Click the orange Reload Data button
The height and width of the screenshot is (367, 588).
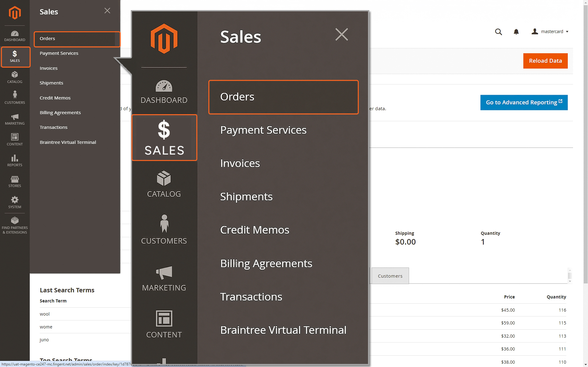[545, 61]
